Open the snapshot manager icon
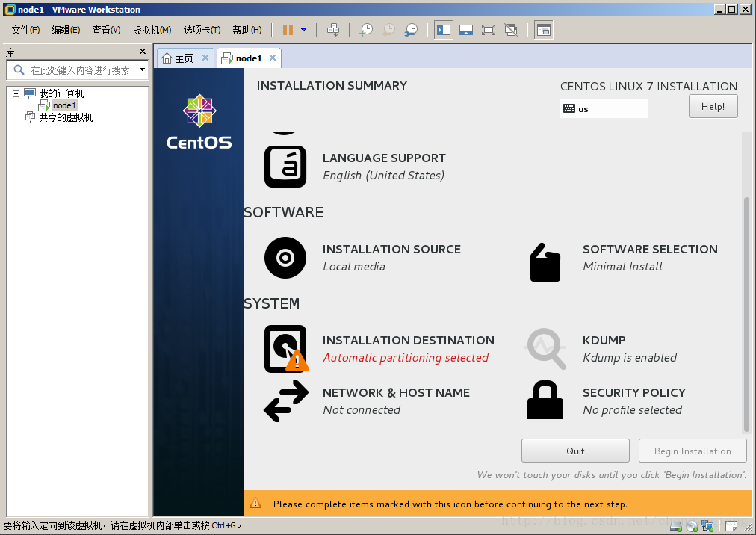 [412, 30]
